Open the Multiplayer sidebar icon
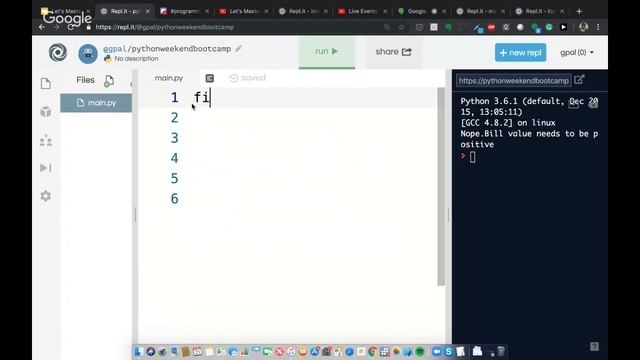This screenshot has width=640, height=360. tap(46, 140)
